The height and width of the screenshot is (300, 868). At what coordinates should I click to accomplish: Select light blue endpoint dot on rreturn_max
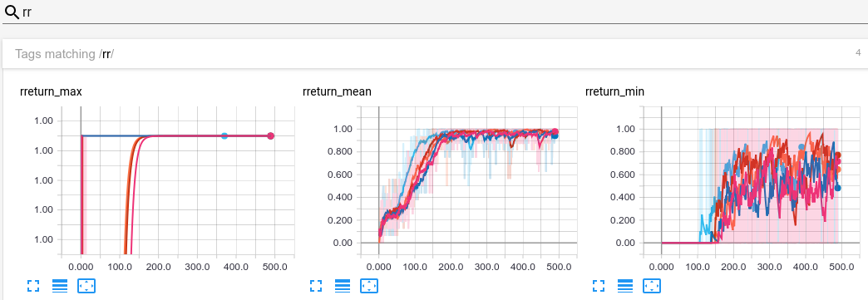click(x=224, y=135)
